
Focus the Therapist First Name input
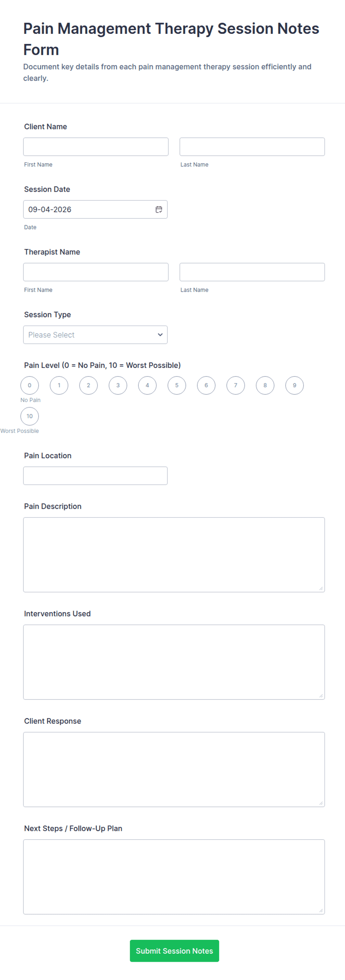[96, 272]
